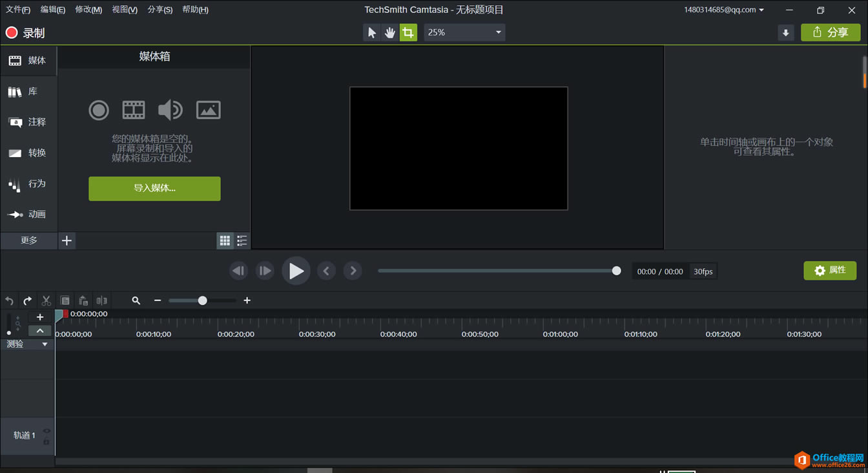Open the Animations tab in sidebar
The width and height of the screenshot is (868, 473).
tap(28, 214)
